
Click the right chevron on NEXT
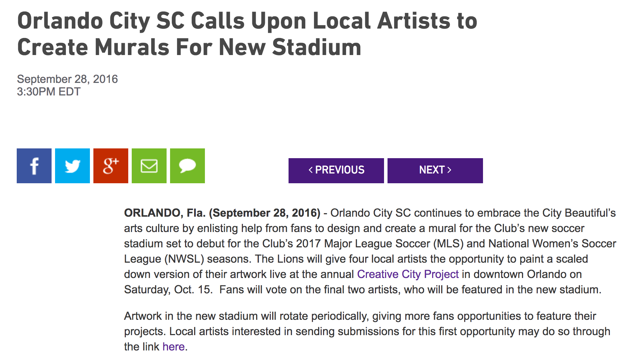449,170
